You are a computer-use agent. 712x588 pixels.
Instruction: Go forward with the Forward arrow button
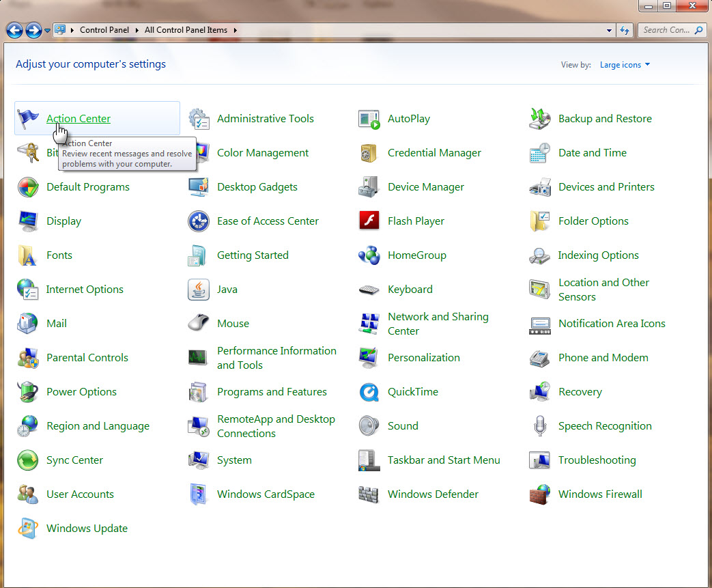tap(33, 31)
